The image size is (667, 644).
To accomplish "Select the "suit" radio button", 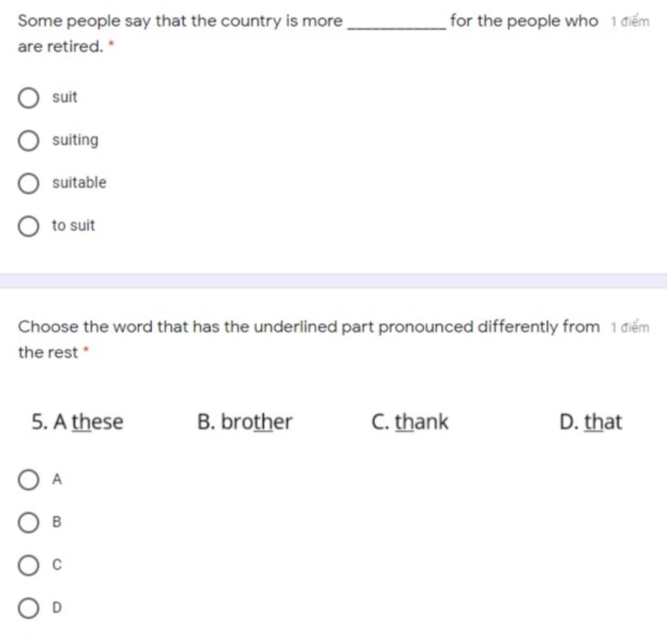I will (29, 98).
